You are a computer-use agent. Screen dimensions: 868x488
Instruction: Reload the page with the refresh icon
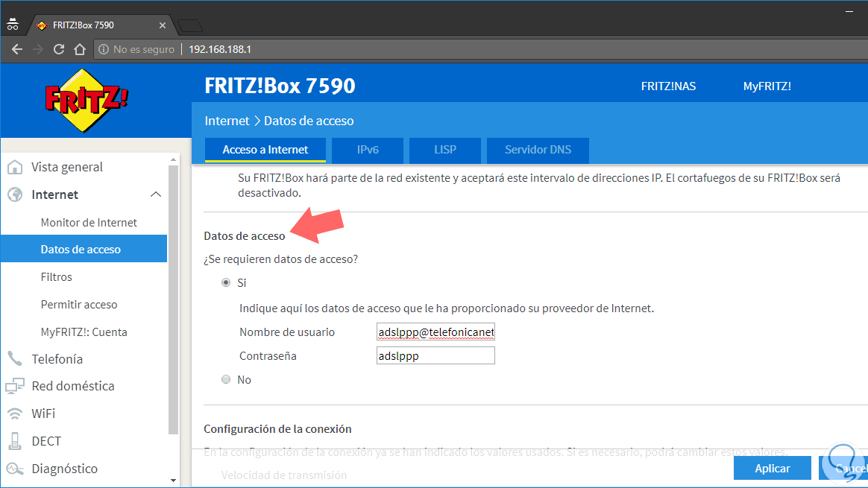point(59,49)
